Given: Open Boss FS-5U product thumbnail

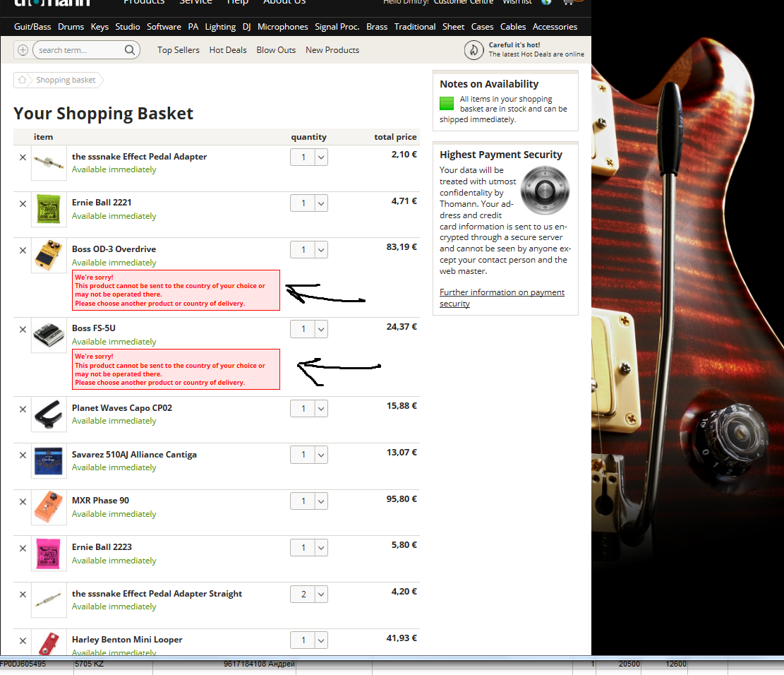Looking at the screenshot, I should (49, 335).
